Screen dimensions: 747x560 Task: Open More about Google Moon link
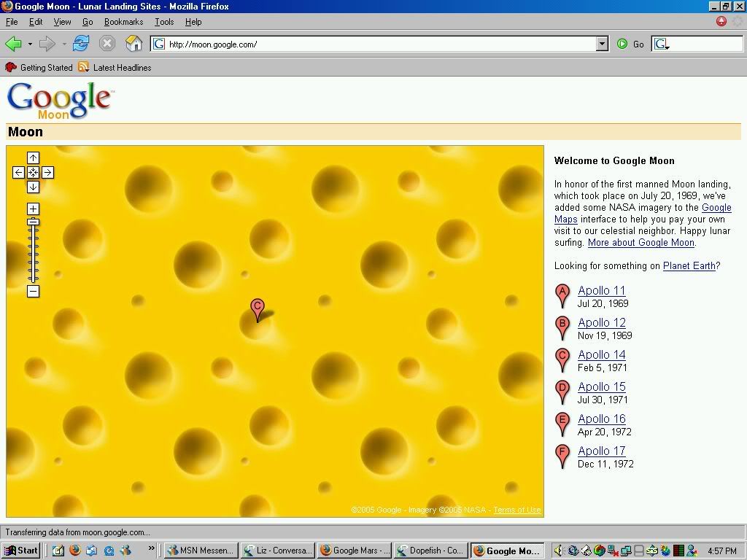click(x=640, y=242)
